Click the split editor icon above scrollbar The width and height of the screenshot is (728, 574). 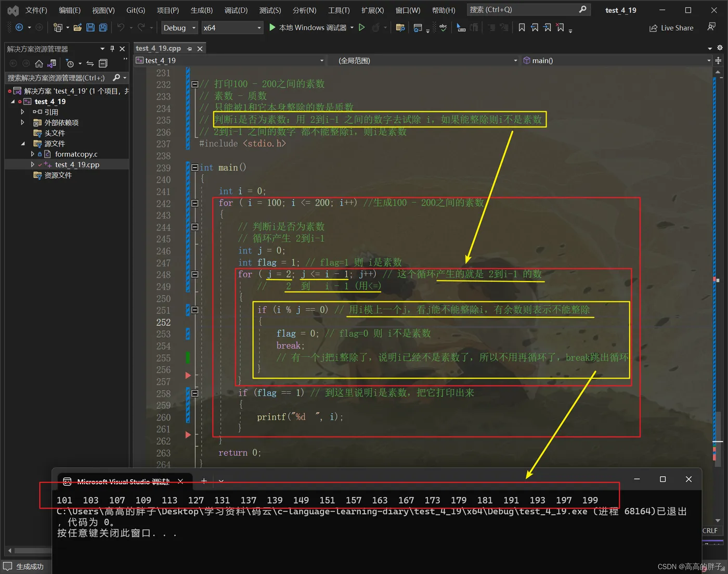pyautogui.click(x=718, y=60)
